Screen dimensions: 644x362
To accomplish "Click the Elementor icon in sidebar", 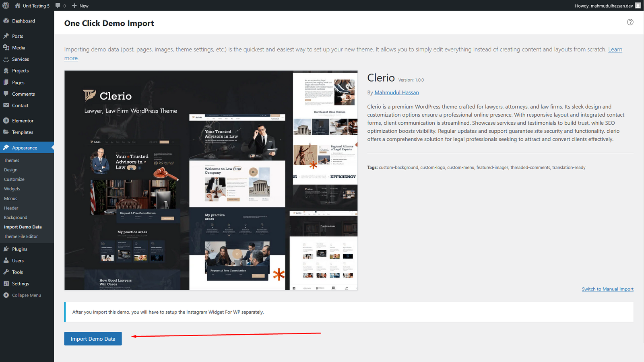I will (6, 121).
